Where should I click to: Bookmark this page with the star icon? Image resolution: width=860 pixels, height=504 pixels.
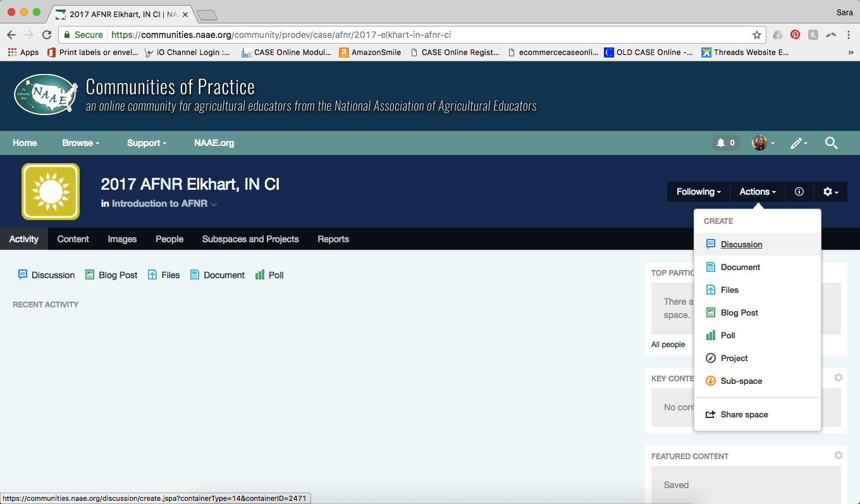756,35
